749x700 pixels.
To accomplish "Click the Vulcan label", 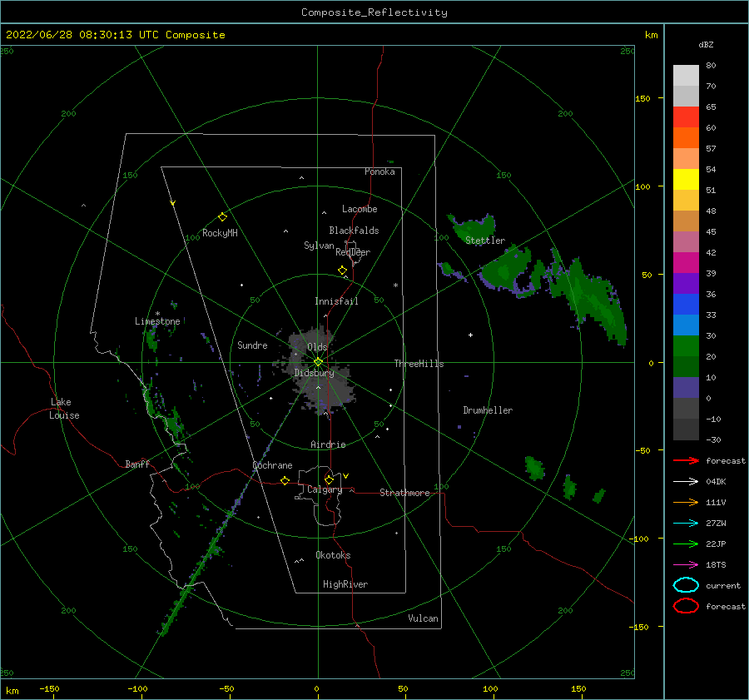I will click(424, 618).
